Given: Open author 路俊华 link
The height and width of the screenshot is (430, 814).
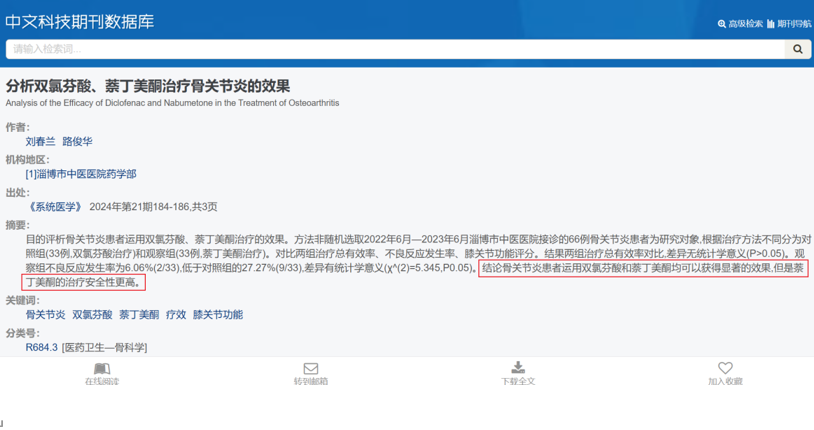Looking at the screenshot, I should tap(77, 141).
